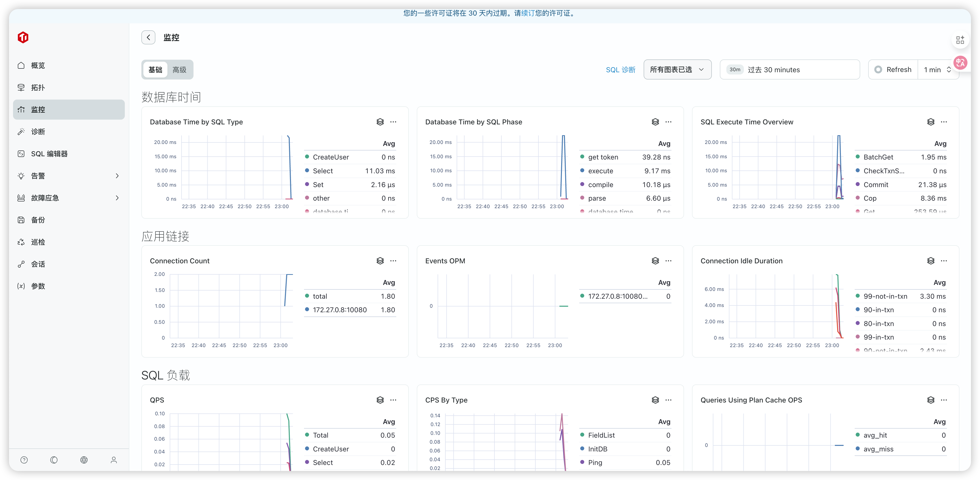Expand the 告警 sidebar submenu
The image size is (980, 480).
click(x=117, y=176)
